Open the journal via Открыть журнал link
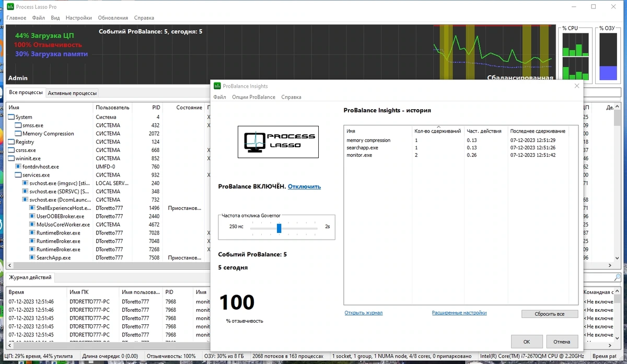This screenshot has width=627, height=364. pos(364,313)
